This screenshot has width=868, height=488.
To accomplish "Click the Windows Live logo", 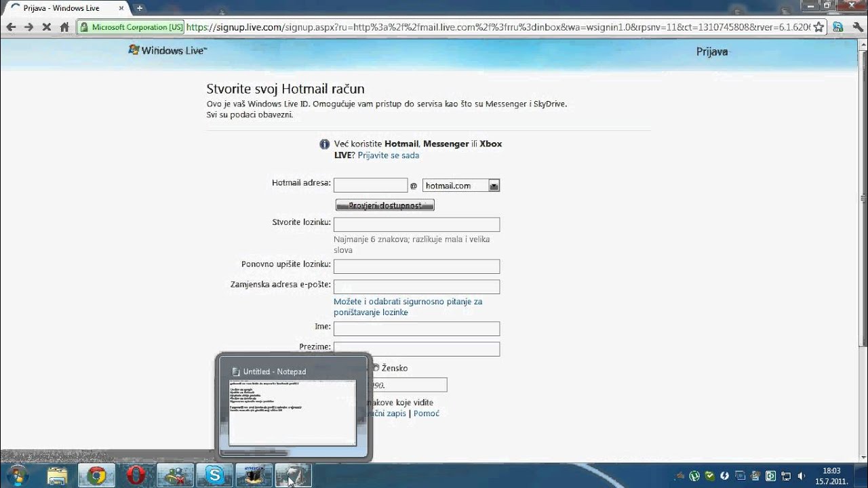I will pyautogui.click(x=167, y=50).
